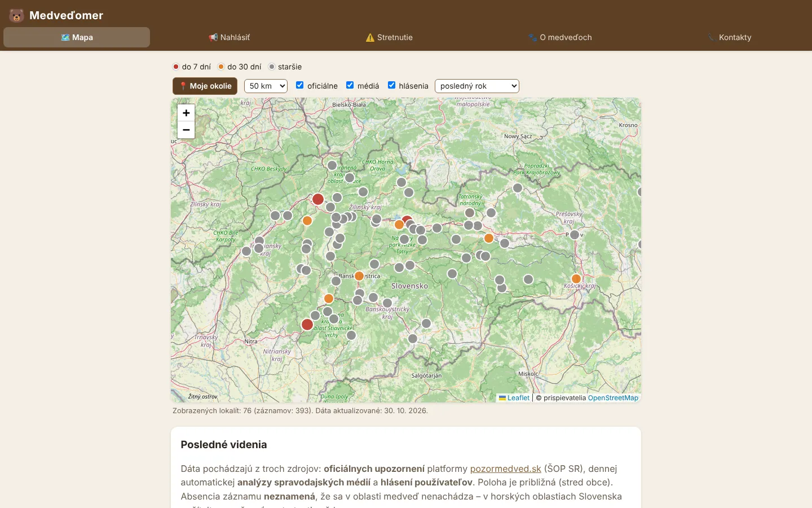Viewport: 812px width, 508px height.
Task: Open the posledný rok period dropdown
Action: click(x=477, y=86)
